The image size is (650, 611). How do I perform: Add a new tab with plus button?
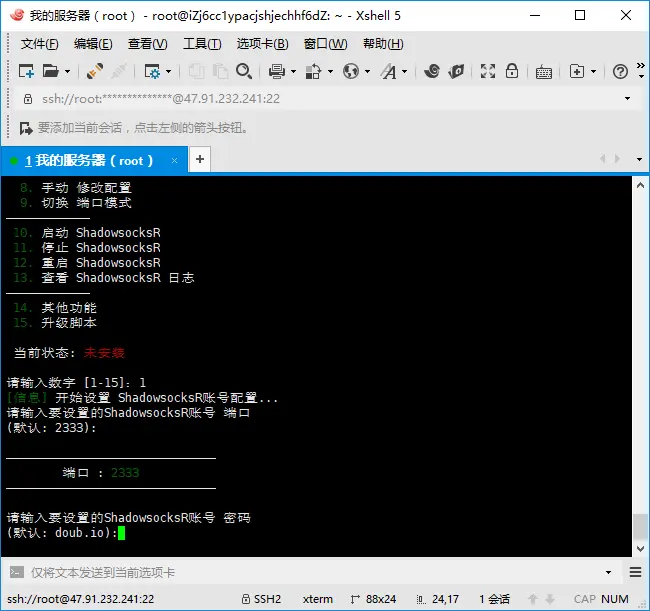(200, 159)
